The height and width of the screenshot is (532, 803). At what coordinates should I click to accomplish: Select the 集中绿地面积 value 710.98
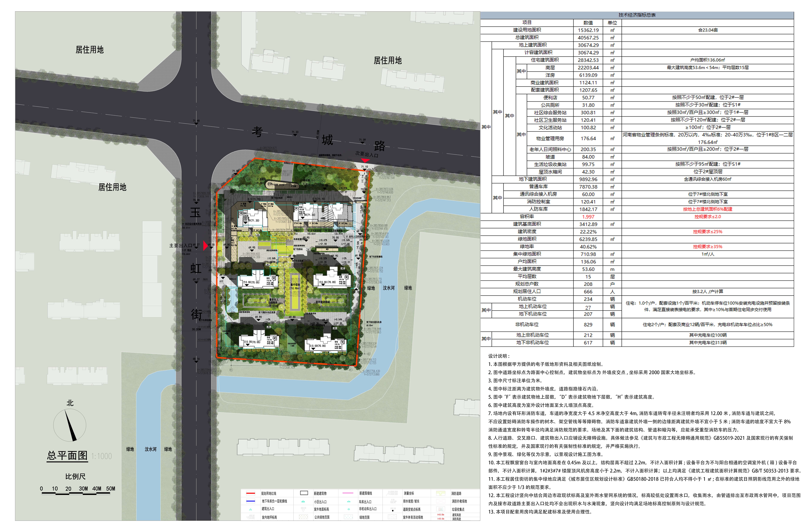click(588, 254)
